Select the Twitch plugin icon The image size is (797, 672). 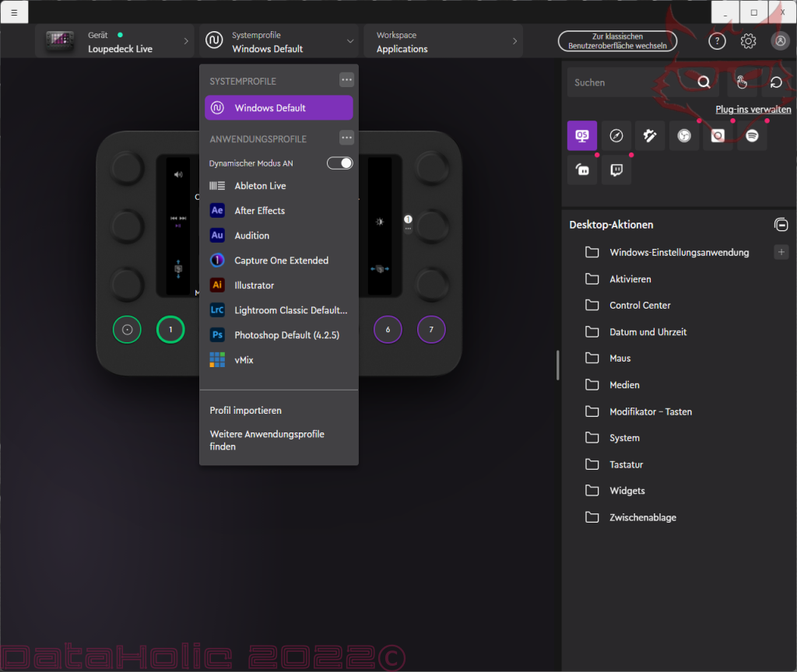click(x=616, y=170)
